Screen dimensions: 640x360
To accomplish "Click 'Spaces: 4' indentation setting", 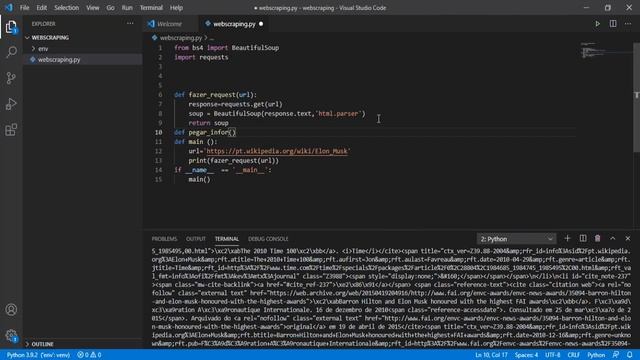I will (526, 355).
